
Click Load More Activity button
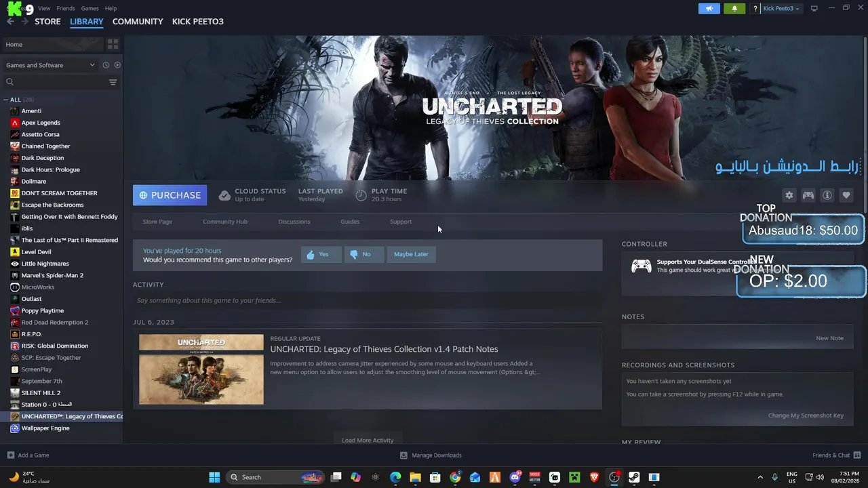368,441
